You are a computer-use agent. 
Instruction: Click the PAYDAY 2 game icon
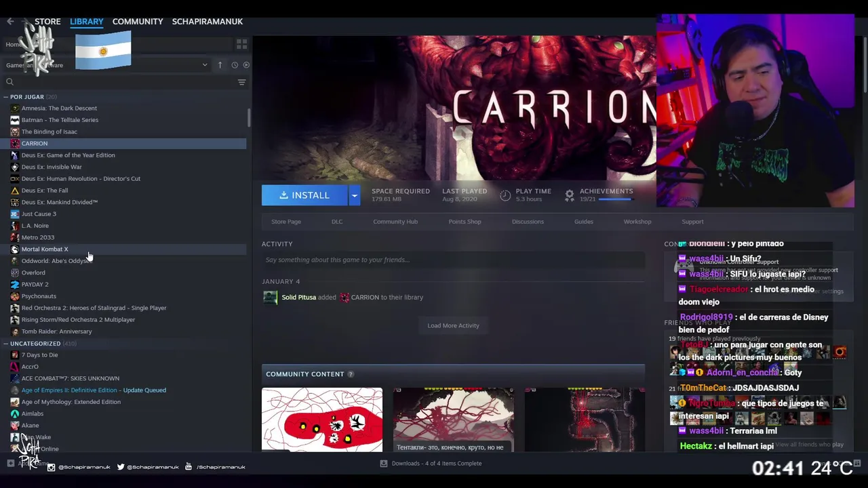point(15,285)
